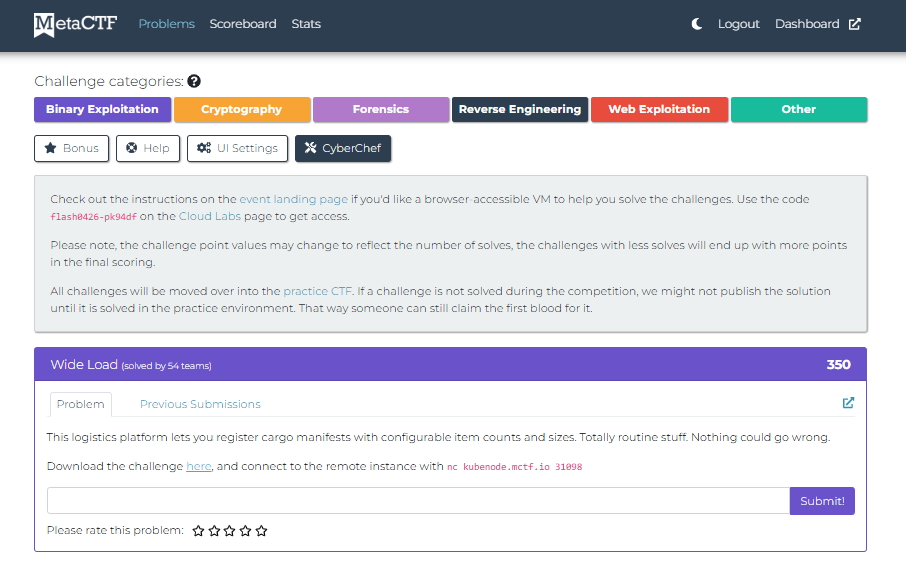
Task: Click the Bonus button
Action: point(72,149)
